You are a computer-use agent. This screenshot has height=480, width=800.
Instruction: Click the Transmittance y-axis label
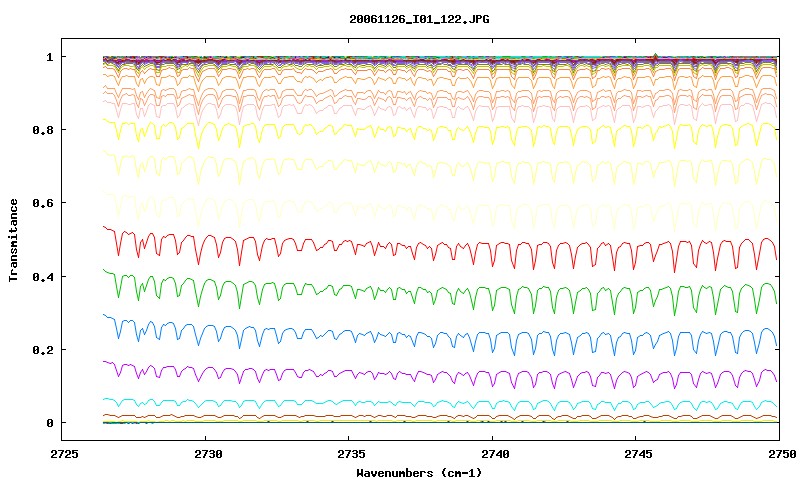pyautogui.click(x=13, y=240)
